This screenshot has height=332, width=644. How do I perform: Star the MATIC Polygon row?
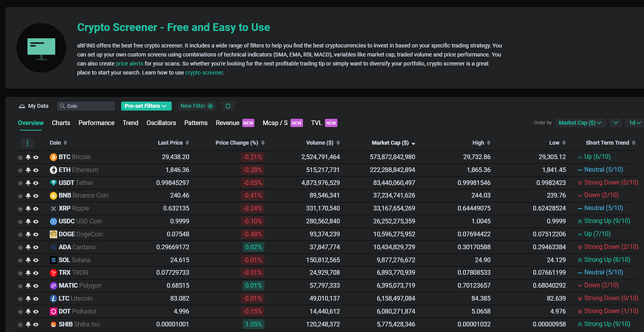tap(20, 286)
